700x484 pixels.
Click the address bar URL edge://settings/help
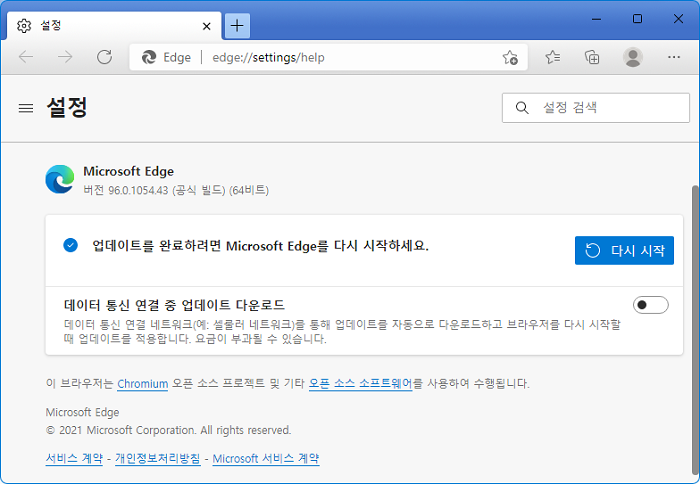pos(268,57)
